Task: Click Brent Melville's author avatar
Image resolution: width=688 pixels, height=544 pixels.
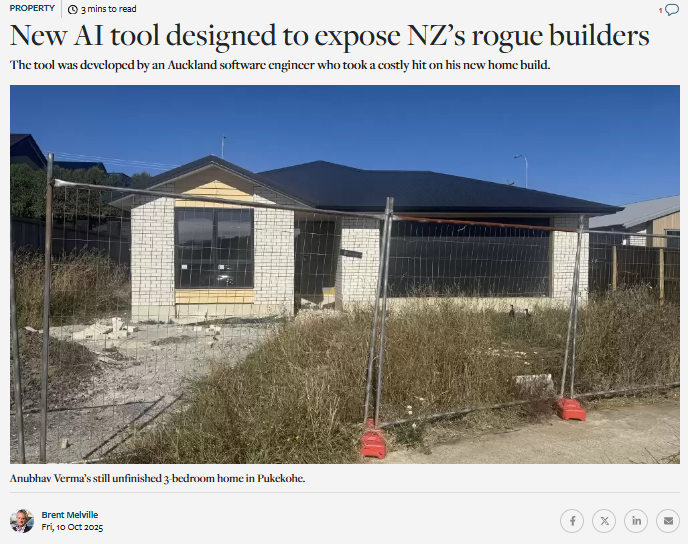Action: (x=22, y=521)
